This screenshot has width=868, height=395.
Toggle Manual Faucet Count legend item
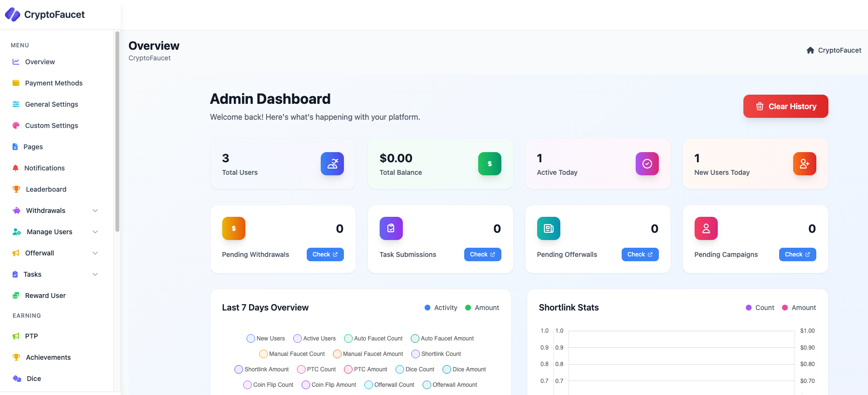pos(292,354)
